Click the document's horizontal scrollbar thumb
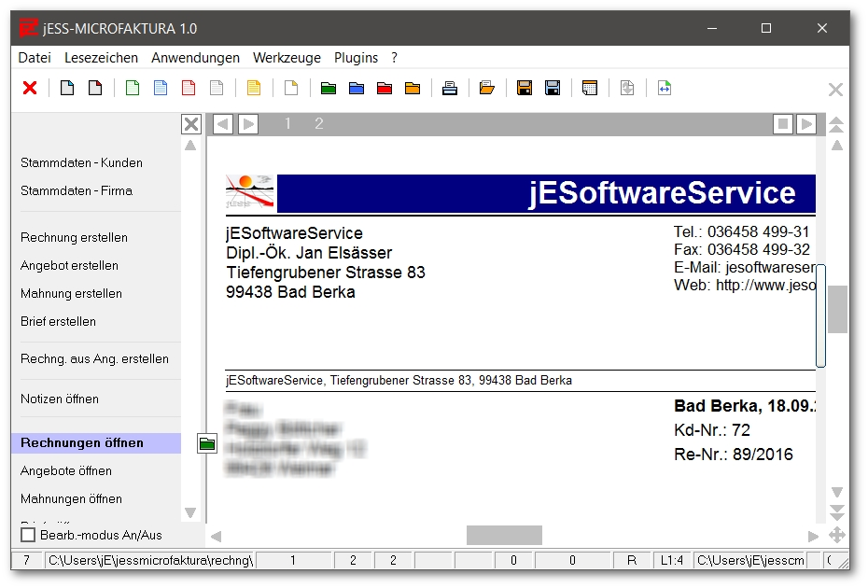The width and height of the screenshot is (868, 588). click(x=504, y=536)
